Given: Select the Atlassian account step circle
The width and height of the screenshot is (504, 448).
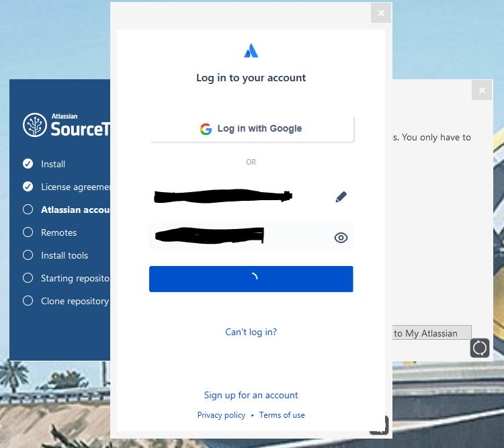Looking at the screenshot, I should pyautogui.click(x=28, y=209).
